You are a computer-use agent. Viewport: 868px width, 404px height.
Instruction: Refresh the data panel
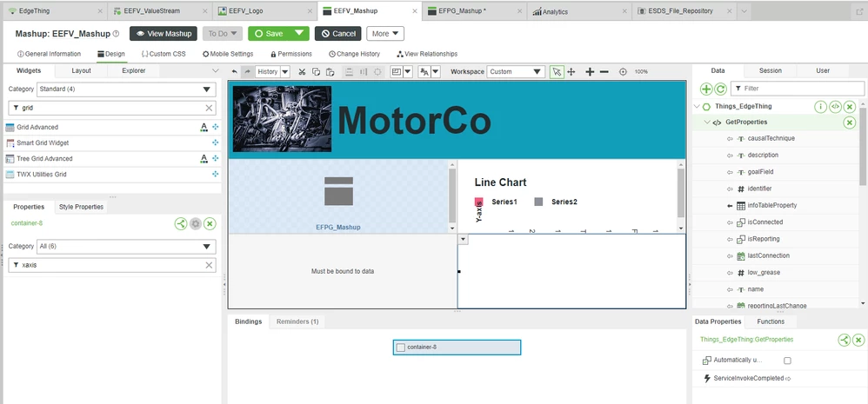tap(720, 89)
